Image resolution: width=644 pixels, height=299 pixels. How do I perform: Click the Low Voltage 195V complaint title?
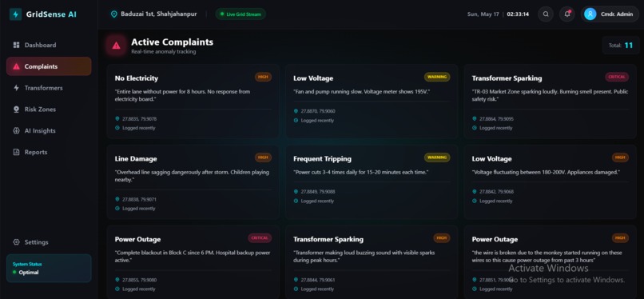[313, 78]
